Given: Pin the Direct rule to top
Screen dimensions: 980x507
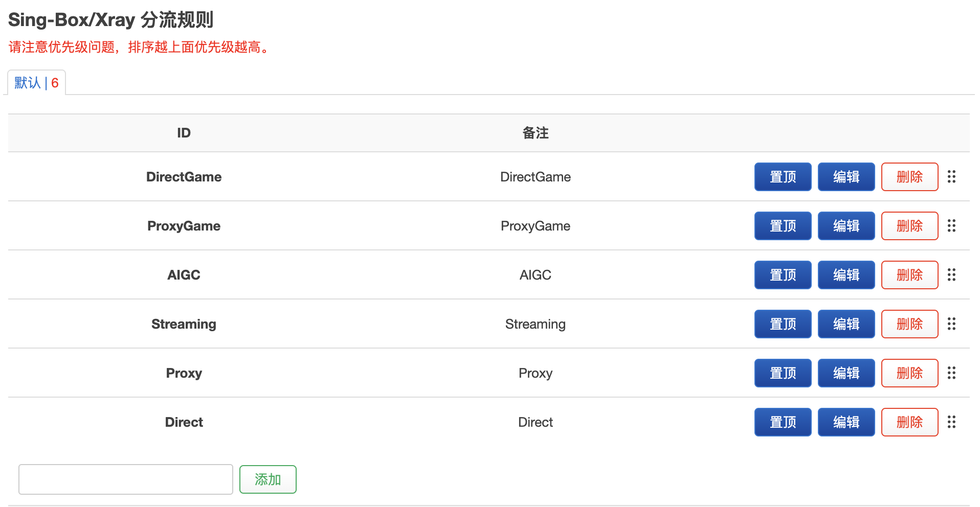Looking at the screenshot, I should [783, 422].
